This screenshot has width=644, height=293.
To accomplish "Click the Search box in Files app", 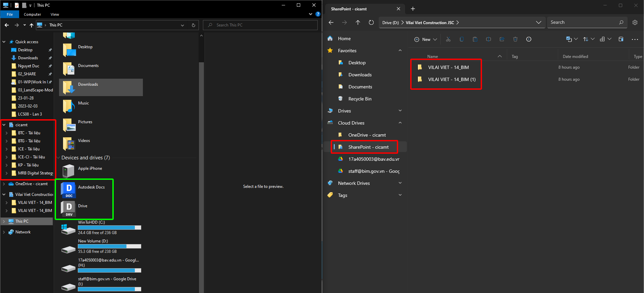I will click(587, 22).
